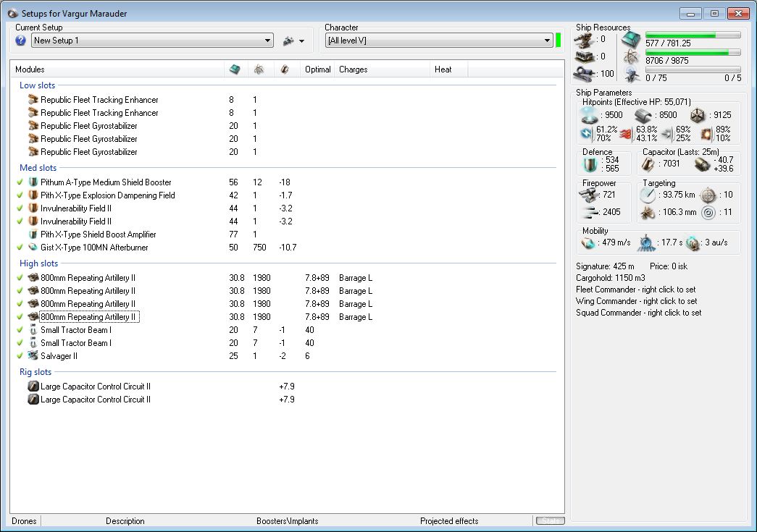Image resolution: width=757 pixels, height=532 pixels.
Task: Toggle the Salvager II active checkmark
Action: click(x=20, y=356)
